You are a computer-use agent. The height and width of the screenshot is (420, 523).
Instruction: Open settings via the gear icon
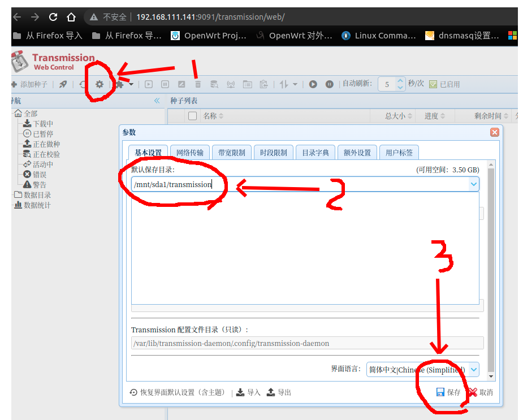(100, 84)
